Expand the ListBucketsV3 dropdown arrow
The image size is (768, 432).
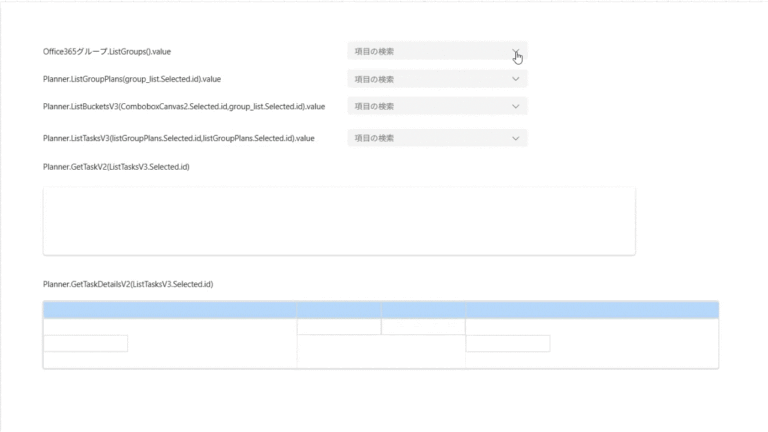pyautogui.click(x=516, y=106)
